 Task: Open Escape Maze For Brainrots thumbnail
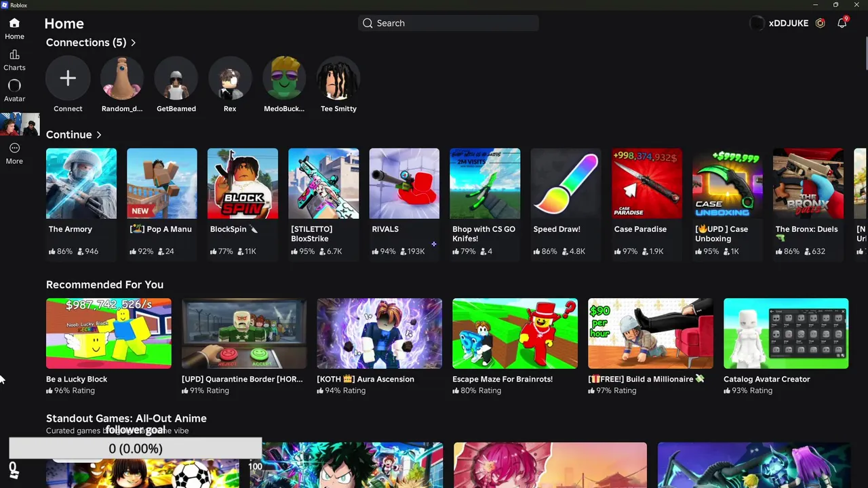tap(515, 333)
